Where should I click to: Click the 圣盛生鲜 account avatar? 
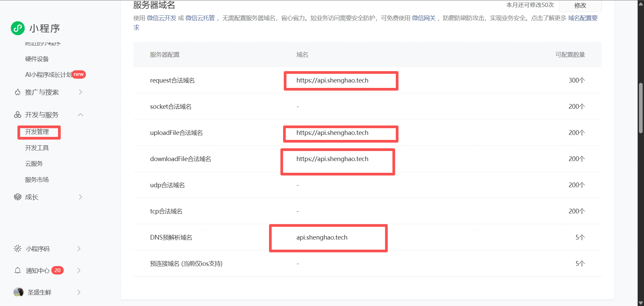point(18,292)
